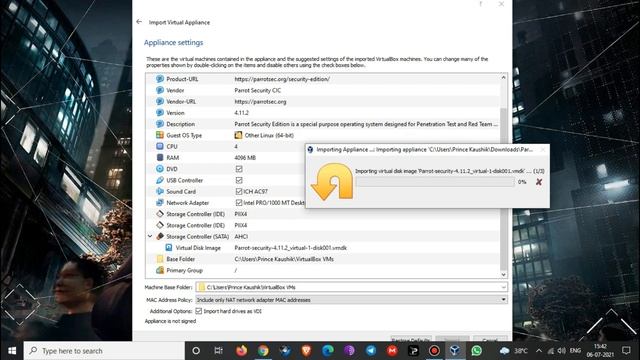Open Telegram from the taskbar
The width and height of the screenshot is (640, 360).
[371, 351]
